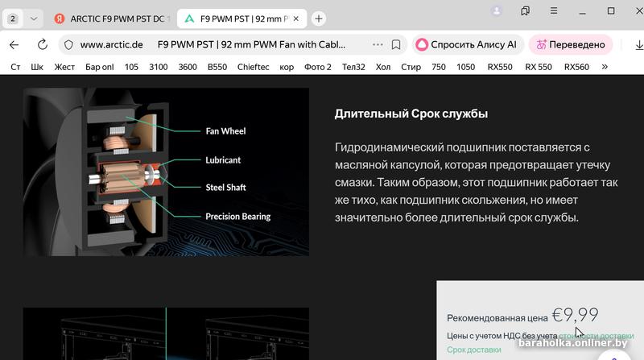Image resolution: width=644 pixels, height=360 pixels.
Task: Open the Жест bookmark
Action: (64, 67)
